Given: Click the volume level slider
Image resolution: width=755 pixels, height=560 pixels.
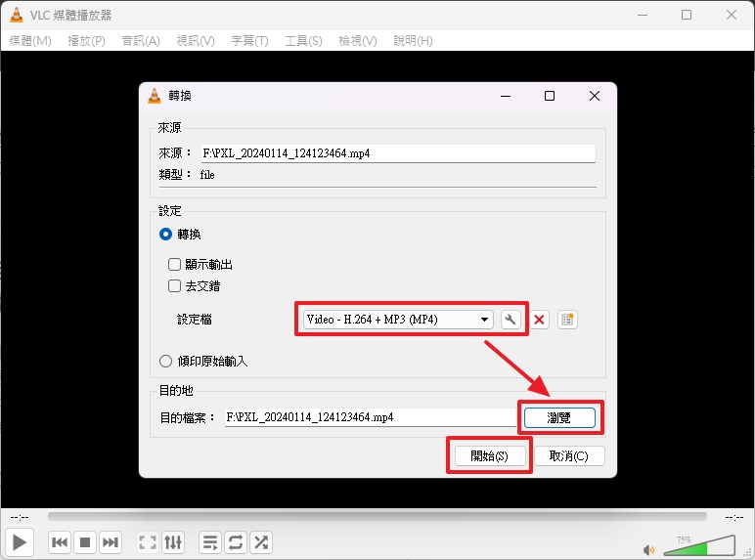Looking at the screenshot, I should pos(704,544).
